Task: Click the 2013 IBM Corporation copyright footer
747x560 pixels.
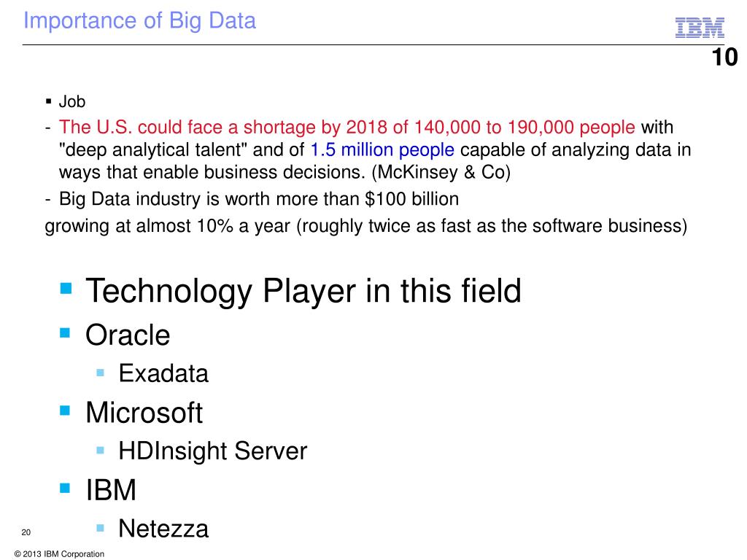Action: pos(60,554)
